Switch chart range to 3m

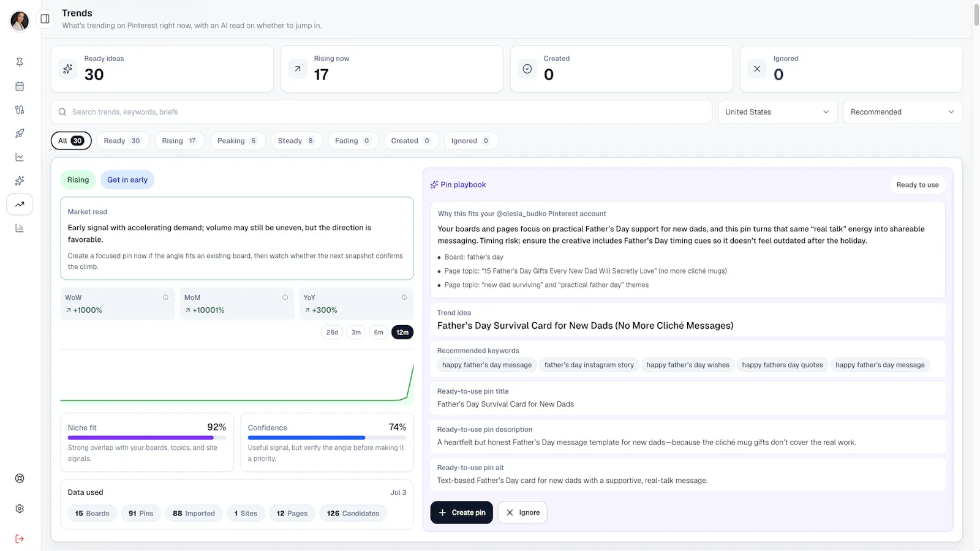356,332
